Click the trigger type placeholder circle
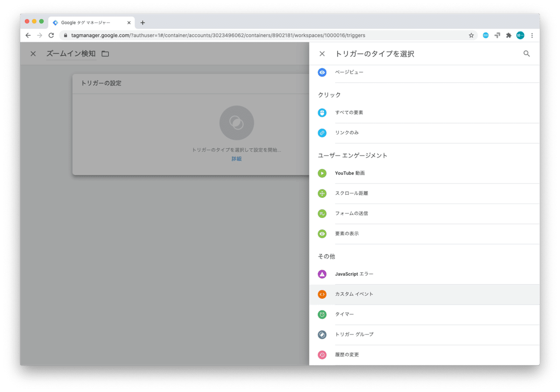 click(x=237, y=123)
